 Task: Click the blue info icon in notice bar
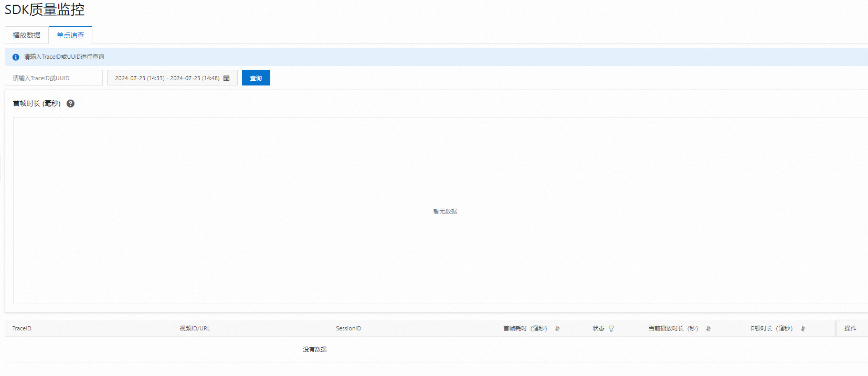(16, 57)
